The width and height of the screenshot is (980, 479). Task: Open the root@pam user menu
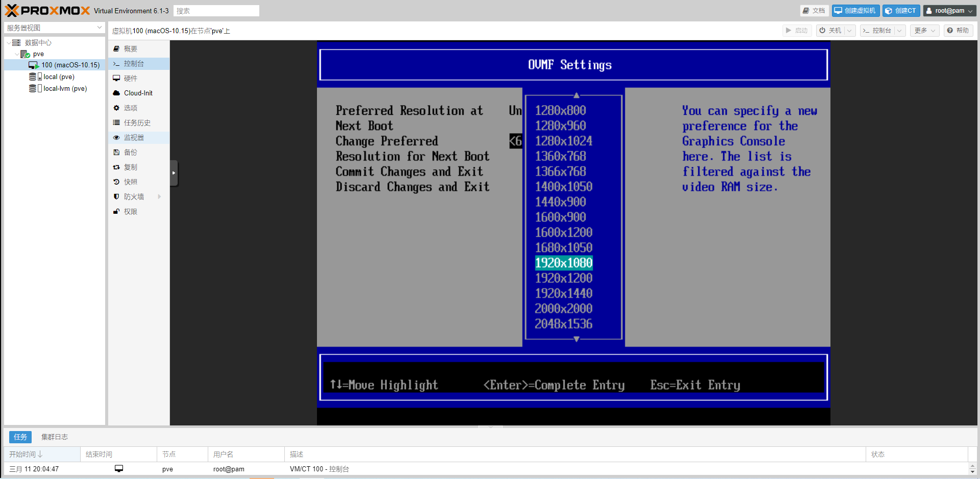[949, 11]
